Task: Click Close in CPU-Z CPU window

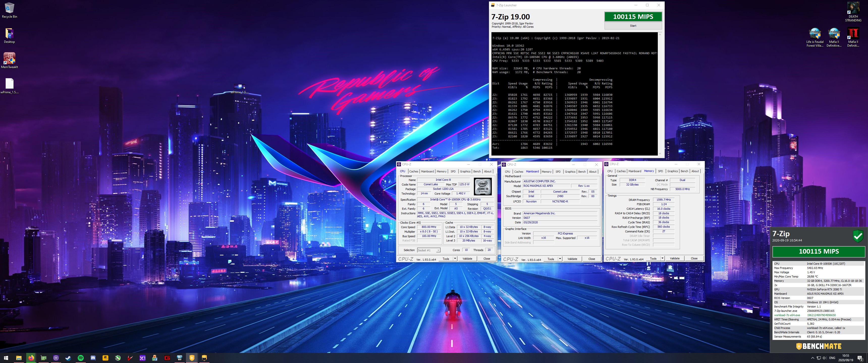Action: tap(486, 259)
